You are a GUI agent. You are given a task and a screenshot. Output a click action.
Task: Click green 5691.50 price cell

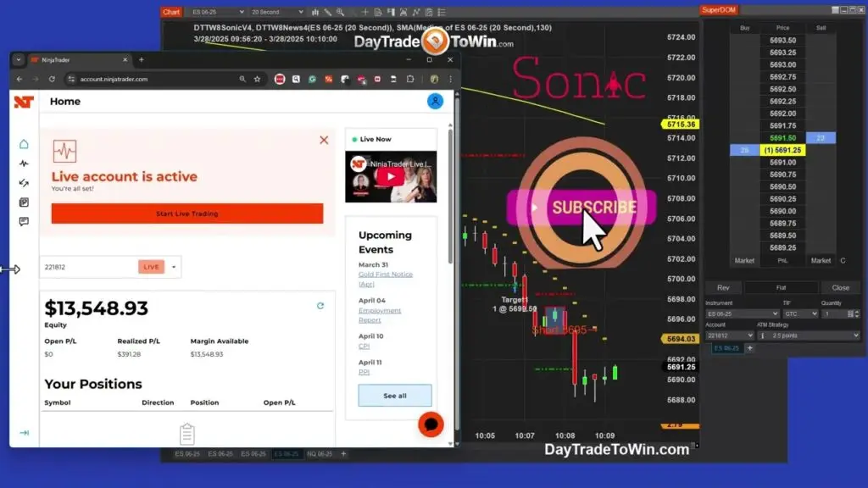pyautogui.click(x=782, y=138)
